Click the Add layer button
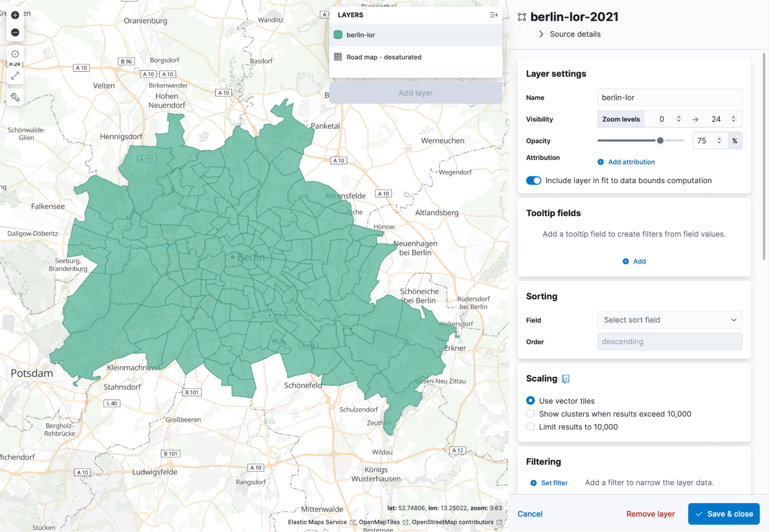This screenshot has width=769, height=532. coord(416,93)
